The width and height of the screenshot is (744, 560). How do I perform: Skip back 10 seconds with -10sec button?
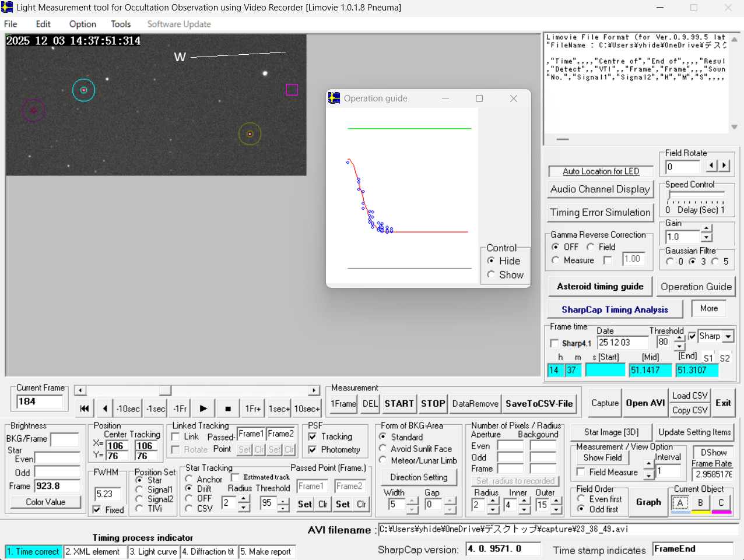click(128, 408)
